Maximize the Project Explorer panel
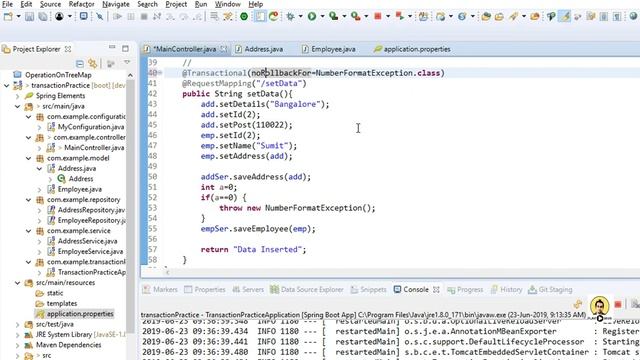The image size is (640, 360). (x=125, y=48)
